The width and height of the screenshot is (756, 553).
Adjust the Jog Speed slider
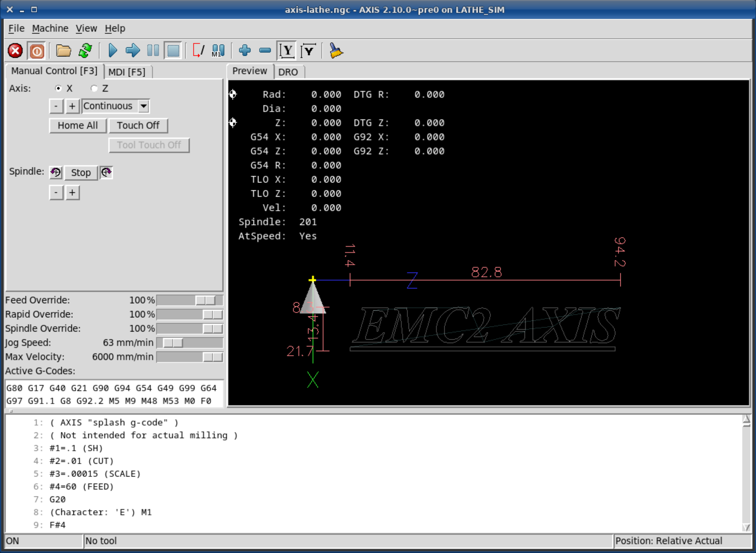(190, 343)
